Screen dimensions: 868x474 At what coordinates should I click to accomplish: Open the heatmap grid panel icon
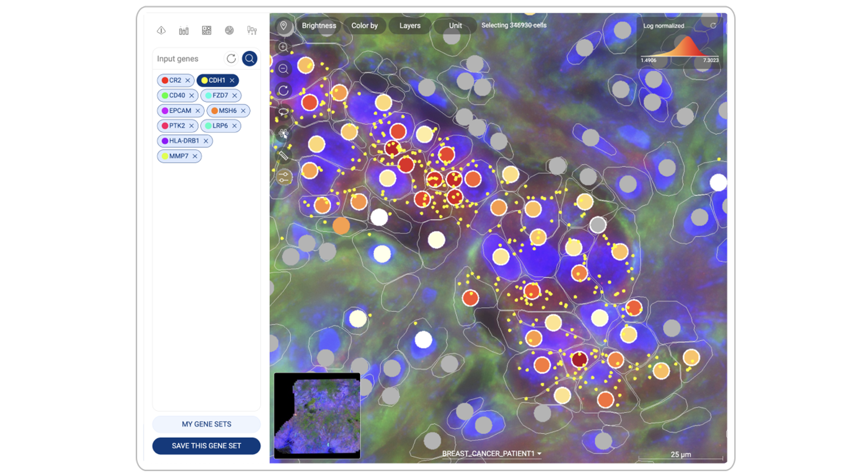tap(207, 31)
